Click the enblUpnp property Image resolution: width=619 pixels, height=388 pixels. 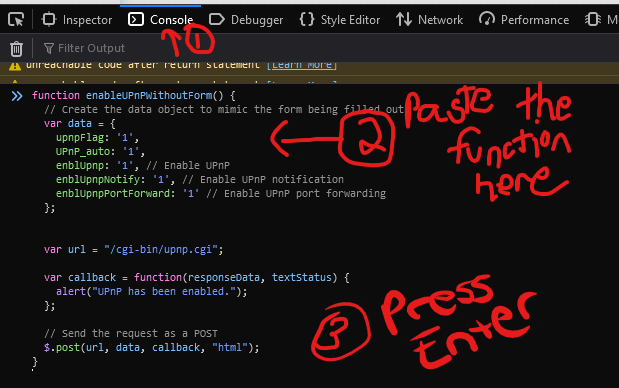pyautogui.click(x=80, y=165)
